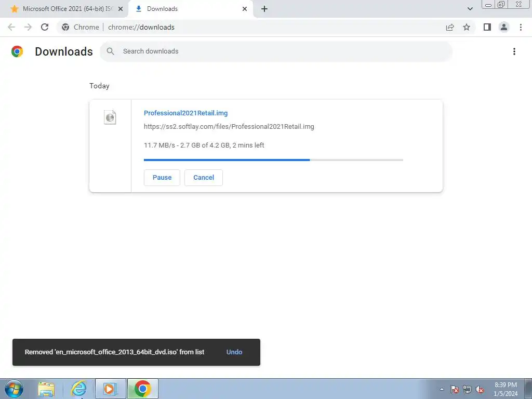Image resolution: width=532 pixels, height=399 pixels.
Task: Go back using the browser back arrow
Action: 11,27
